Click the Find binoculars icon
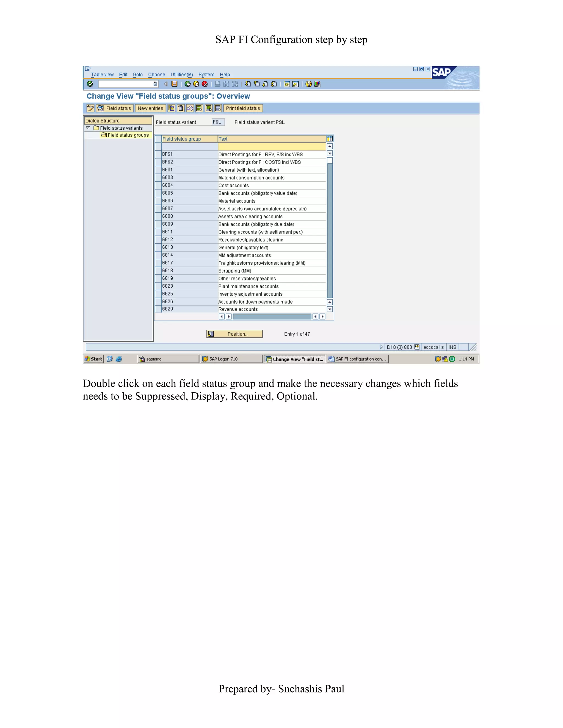The height and width of the screenshot is (728, 563). (226, 84)
